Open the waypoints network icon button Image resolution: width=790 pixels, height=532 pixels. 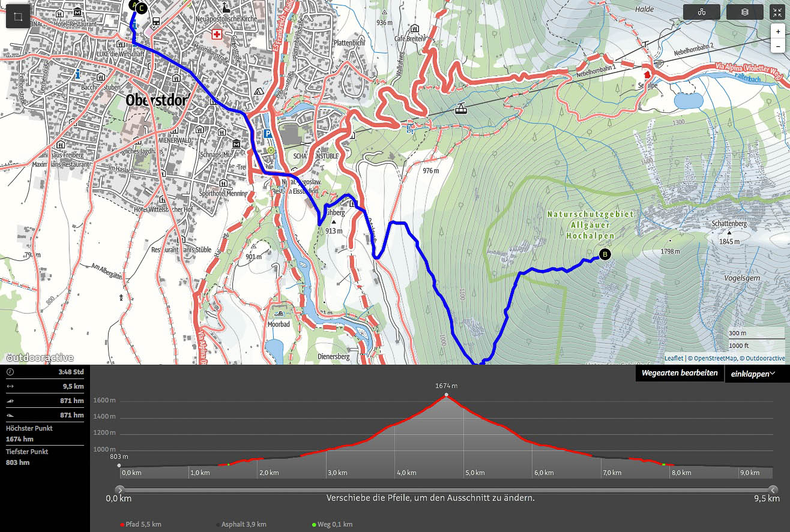pos(701,12)
